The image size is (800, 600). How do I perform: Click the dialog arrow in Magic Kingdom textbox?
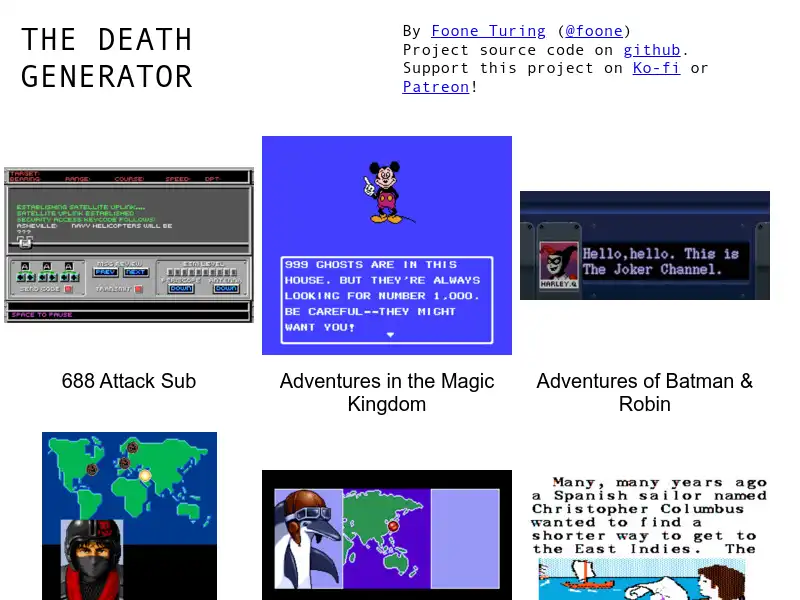point(390,335)
